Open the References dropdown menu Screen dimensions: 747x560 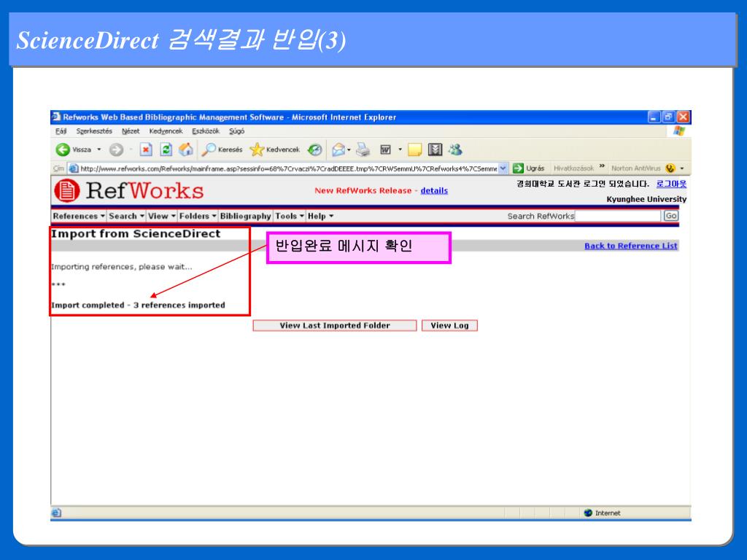(79, 216)
